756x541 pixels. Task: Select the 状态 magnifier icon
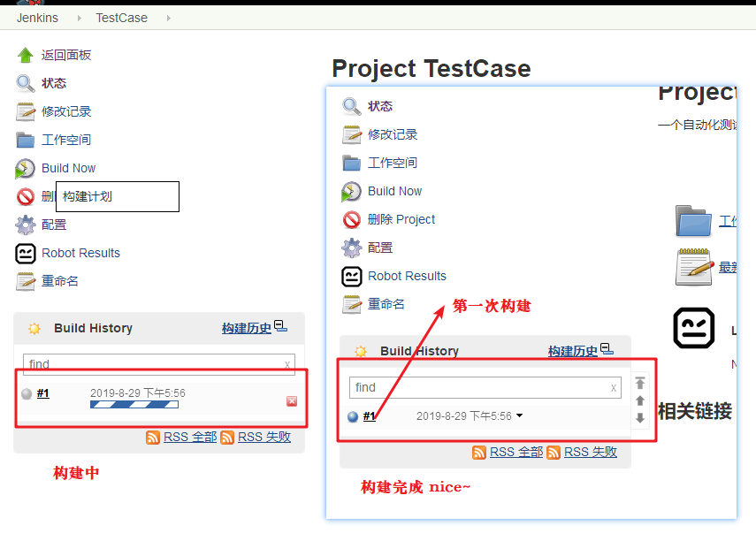click(24, 82)
